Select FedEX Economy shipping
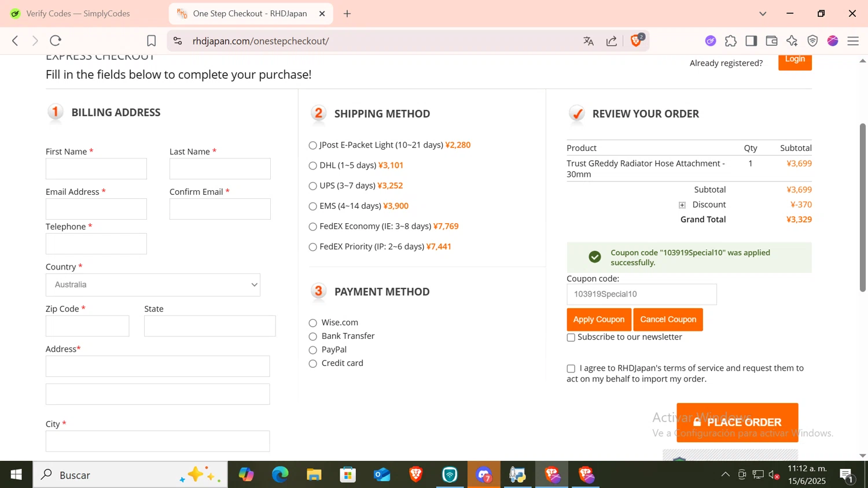868x488 pixels. coord(312,227)
